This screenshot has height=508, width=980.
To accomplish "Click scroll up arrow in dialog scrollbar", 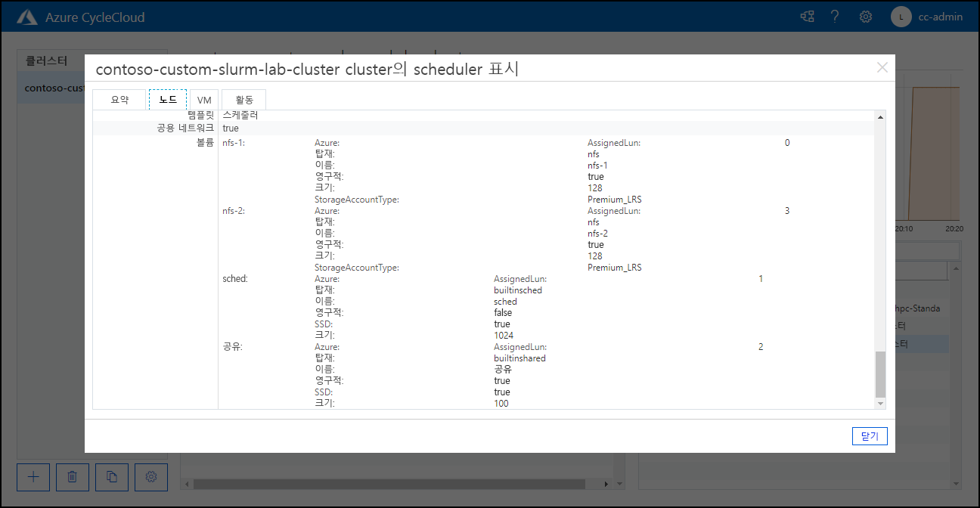I will click(880, 117).
